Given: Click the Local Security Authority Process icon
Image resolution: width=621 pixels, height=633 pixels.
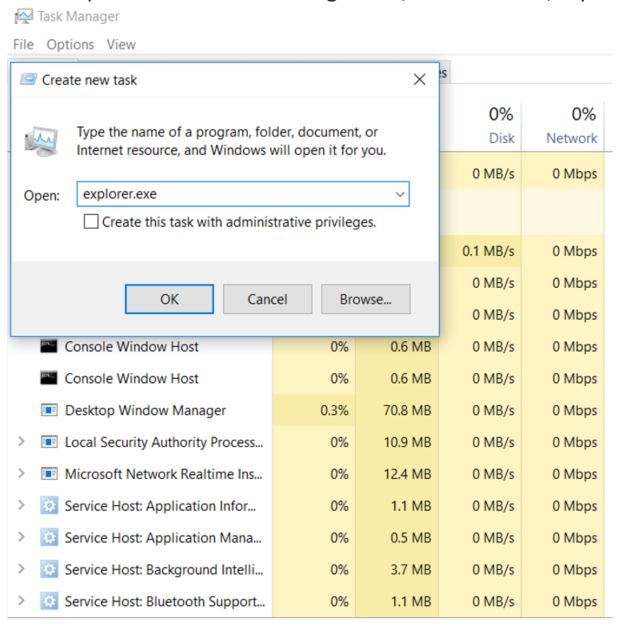Looking at the screenshot, I should coord(48,441).
